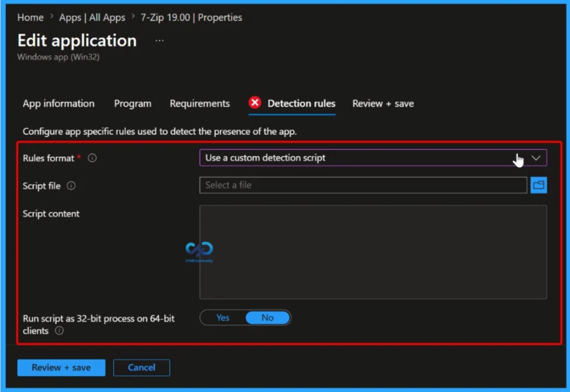This screenshot has width=570, height=392.
Task: Open the Review + save tab
Action: [x=383, y=104]
